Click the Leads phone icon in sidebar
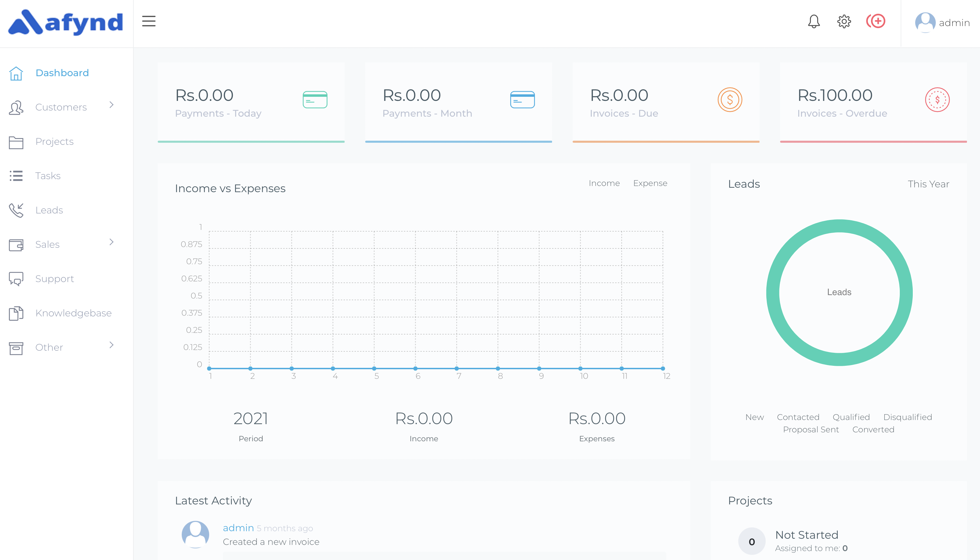This screenshot has width=980, height=560. pyautogui.click(x=16, y=210)
